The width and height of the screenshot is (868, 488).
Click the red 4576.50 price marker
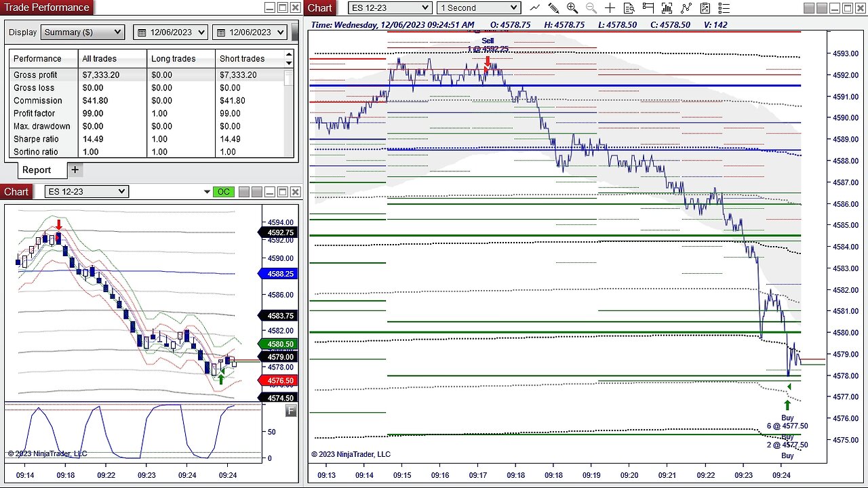pyautogui.click(x=277, y=381)
